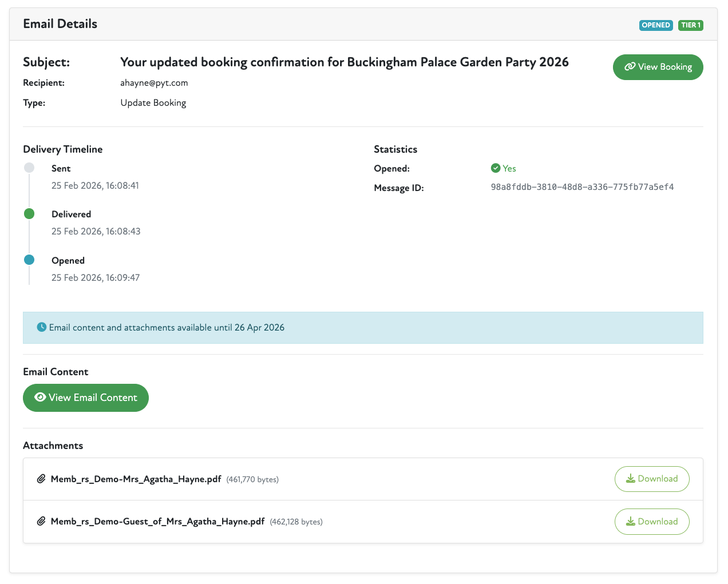Viewport: 728px width, 584px height.
Task: Open View Email Content
Action: pos(86,398)
